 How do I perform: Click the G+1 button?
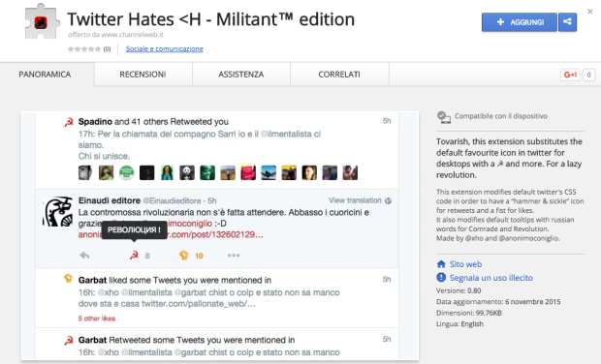(570, 75)
